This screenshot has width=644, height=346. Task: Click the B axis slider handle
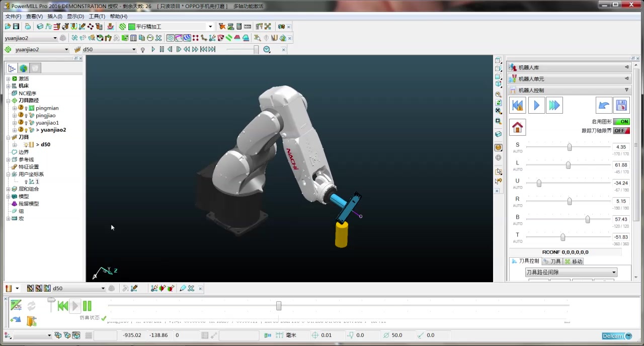(588, 219)
